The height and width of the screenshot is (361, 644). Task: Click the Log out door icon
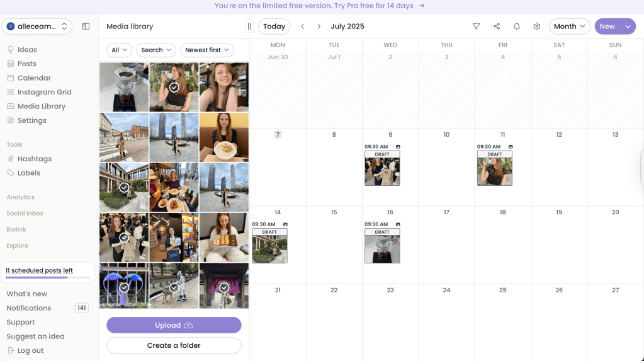[11, 350]
